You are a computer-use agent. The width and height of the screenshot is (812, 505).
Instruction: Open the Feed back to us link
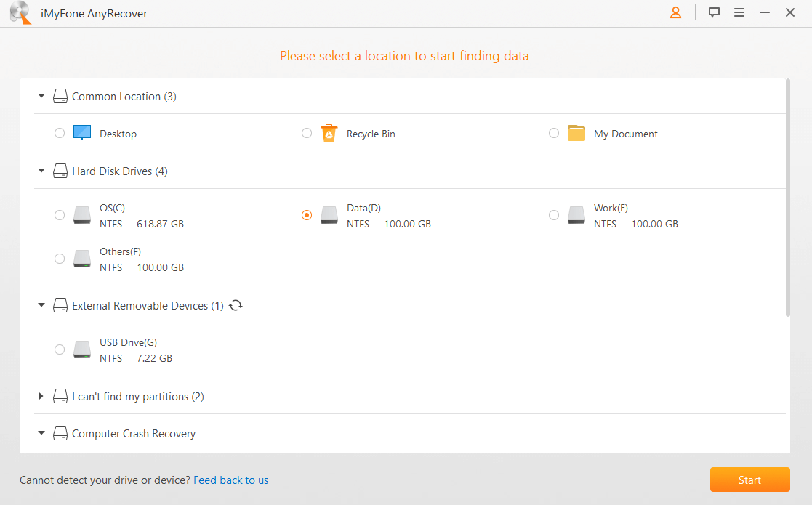tap(230, 480)
